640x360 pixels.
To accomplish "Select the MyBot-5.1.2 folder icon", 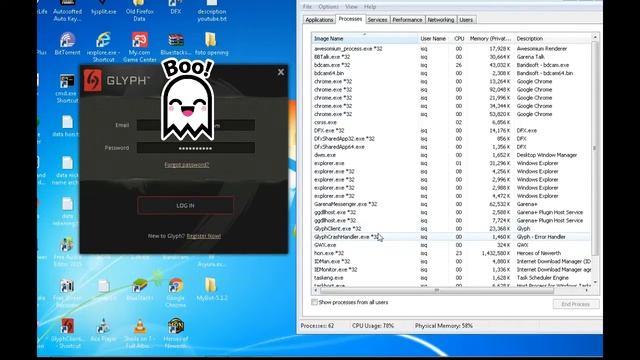I will [x=211, y=289].
